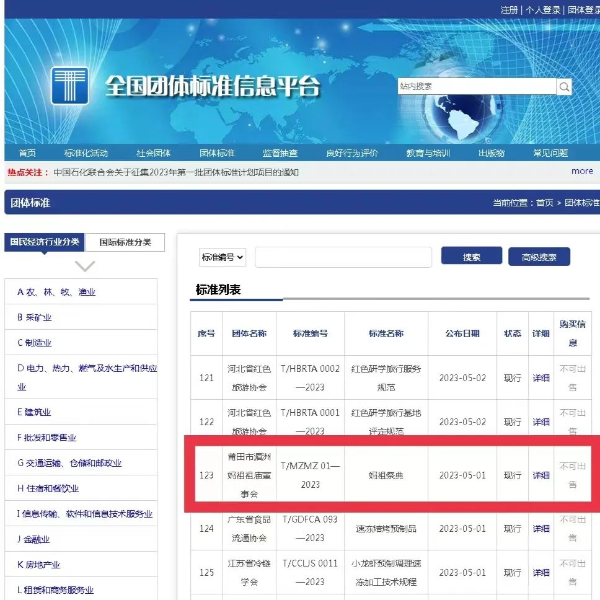This screenshot has height=600, width=600.
Task: Open 团体标准 navigation item
Action: pos(217,153)
